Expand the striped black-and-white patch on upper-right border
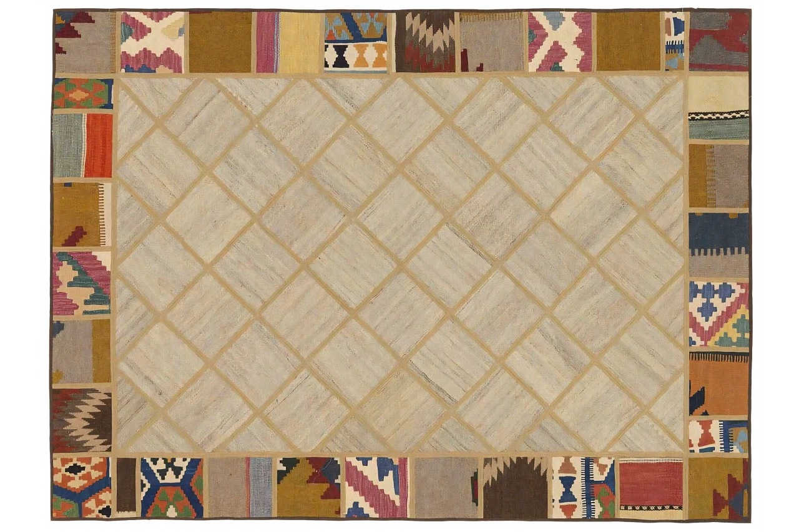The image size is (799, 532). (x=718, y=115)
